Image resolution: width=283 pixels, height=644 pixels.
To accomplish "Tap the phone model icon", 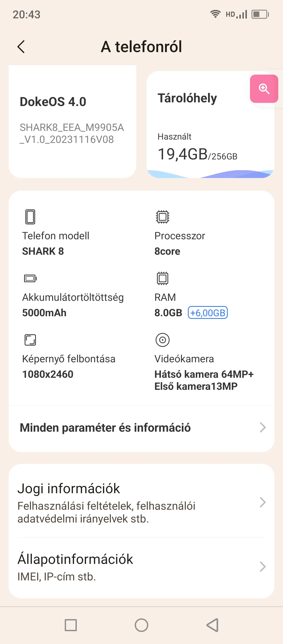I will (x=30, y=217).
